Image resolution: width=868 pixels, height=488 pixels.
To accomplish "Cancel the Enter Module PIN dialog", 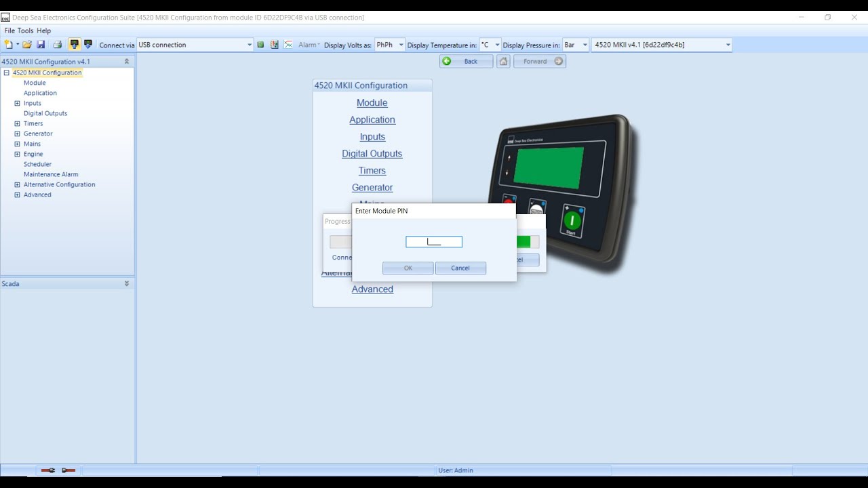I will [460, 268].
